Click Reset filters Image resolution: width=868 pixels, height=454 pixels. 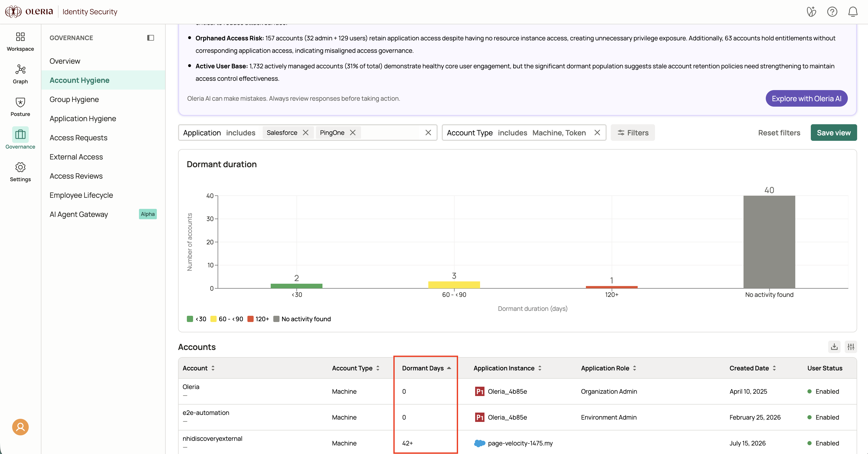coord(779,133)
